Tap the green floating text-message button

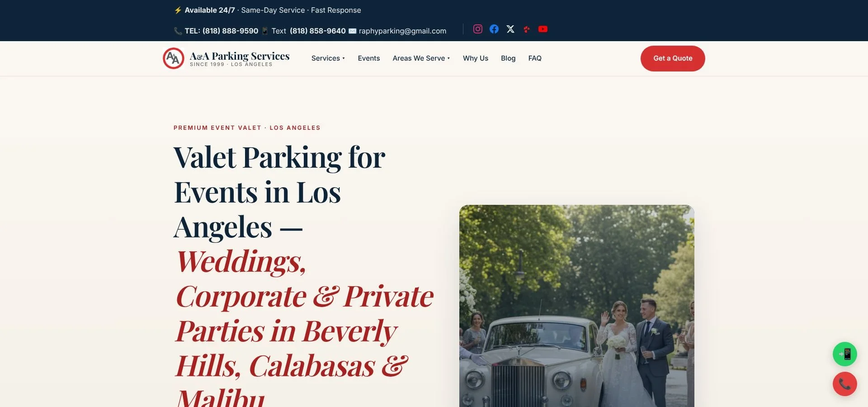click(x=844, y=354)
